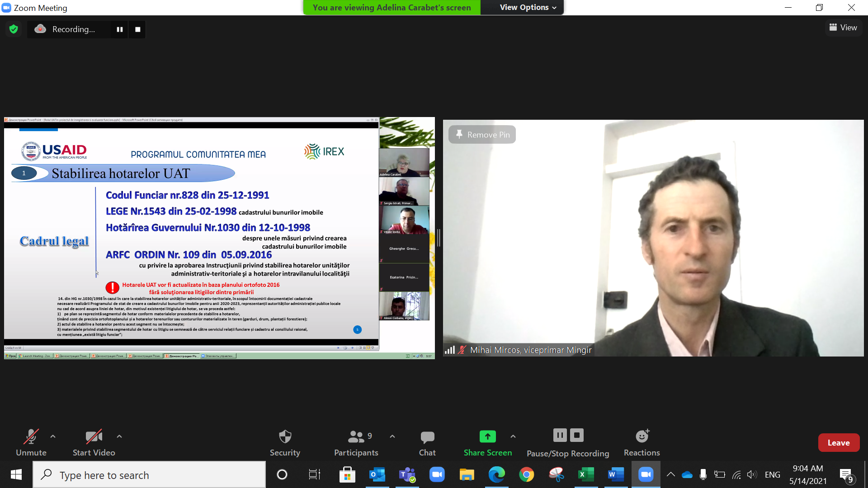The image size is (868, 488).
Task: Expand audio options arrow next to Unmute
Action: pyautogui.click(x=53, y=436)
